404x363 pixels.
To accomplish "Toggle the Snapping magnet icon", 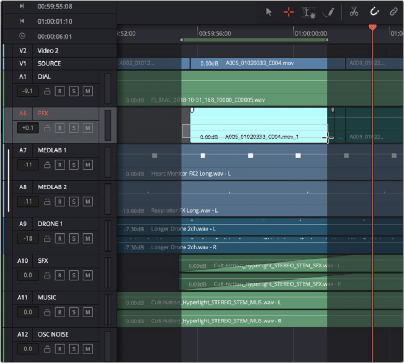I will (x=374, y=12).
